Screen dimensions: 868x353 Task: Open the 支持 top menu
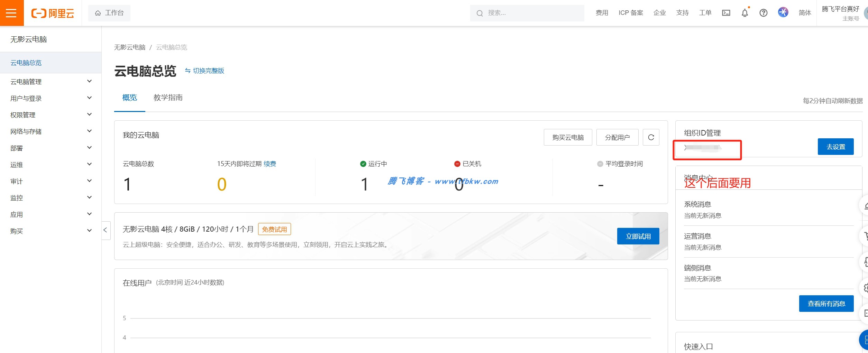(683, 13)
